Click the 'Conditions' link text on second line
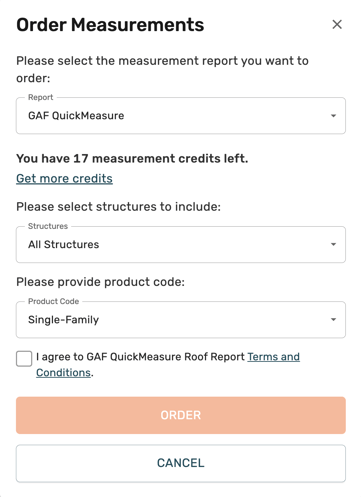361x497 pixels. click(x=63, y=372)
